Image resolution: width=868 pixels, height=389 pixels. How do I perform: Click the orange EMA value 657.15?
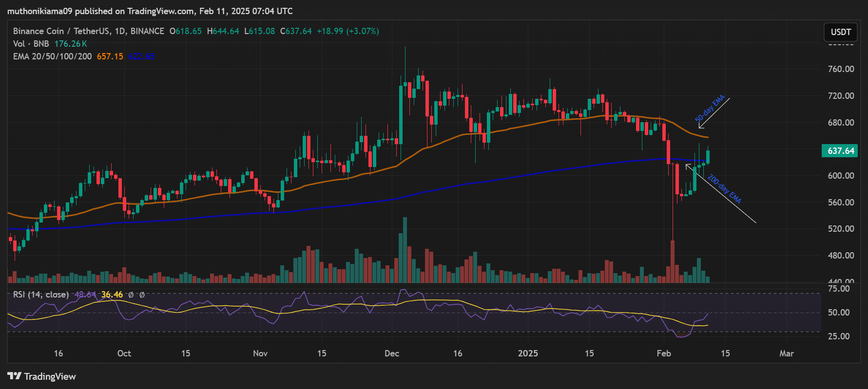(110, 56)
